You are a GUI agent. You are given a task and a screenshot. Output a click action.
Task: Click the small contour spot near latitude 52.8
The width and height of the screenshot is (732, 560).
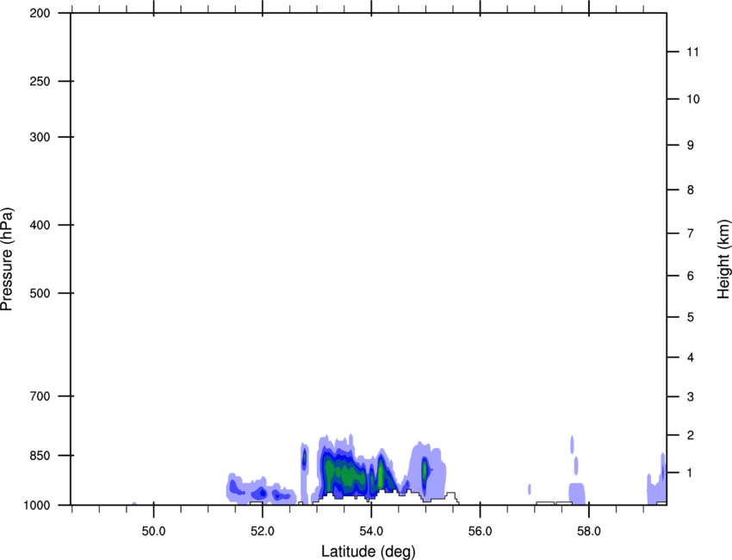304,458
